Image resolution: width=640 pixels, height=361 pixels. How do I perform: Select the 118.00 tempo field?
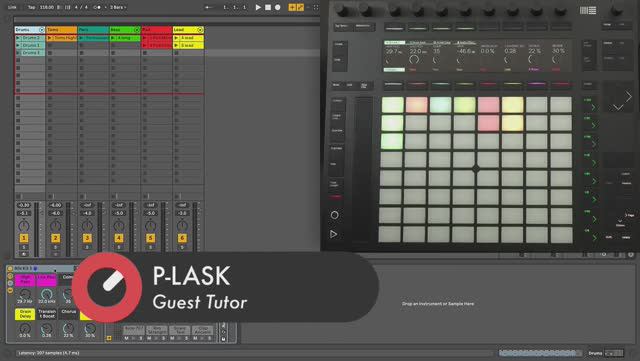[47, 7]
